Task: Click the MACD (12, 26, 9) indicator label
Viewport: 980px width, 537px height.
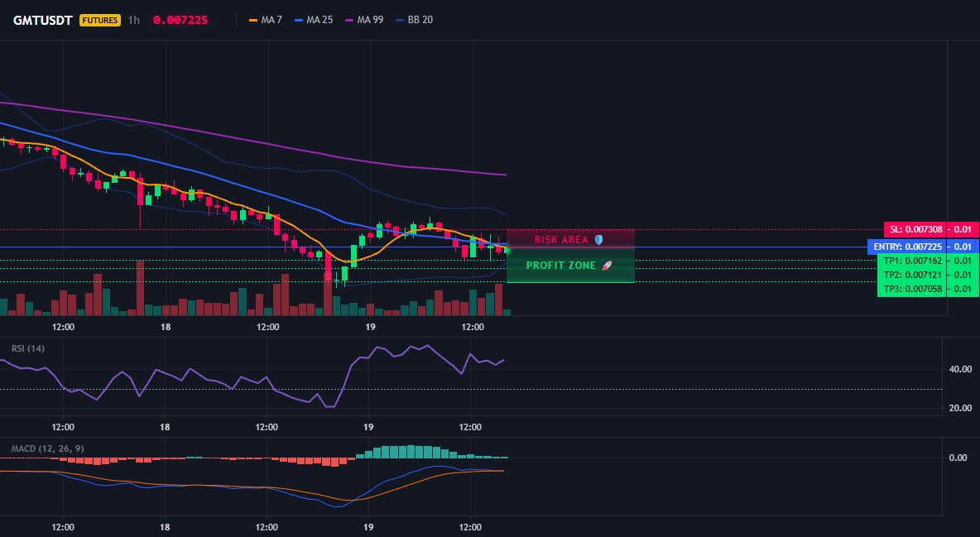Action: tap(47, 448)
